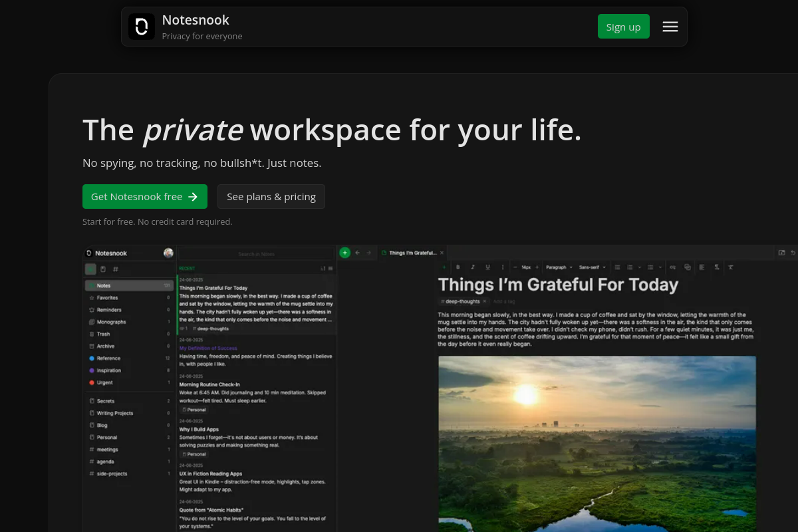Click deep-thoughts tag on first note in list
This screenshot has height=532, width=798.
click(211, 329)
